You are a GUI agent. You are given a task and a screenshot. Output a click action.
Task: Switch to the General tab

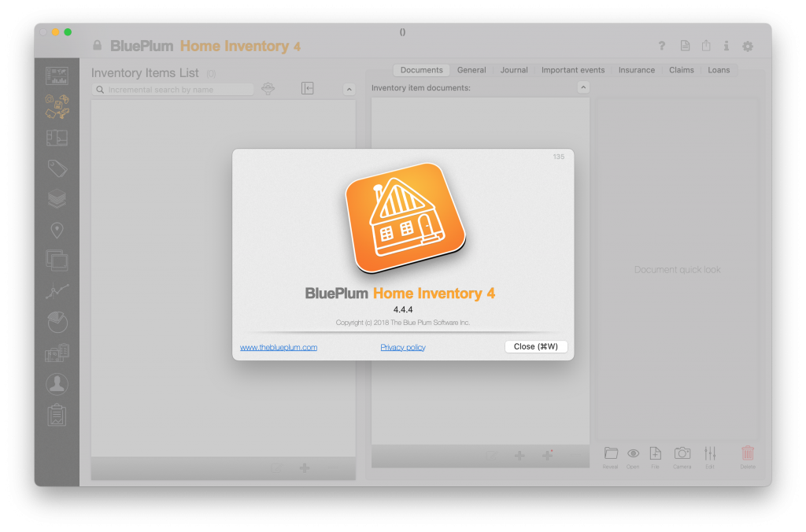(471, 70)
